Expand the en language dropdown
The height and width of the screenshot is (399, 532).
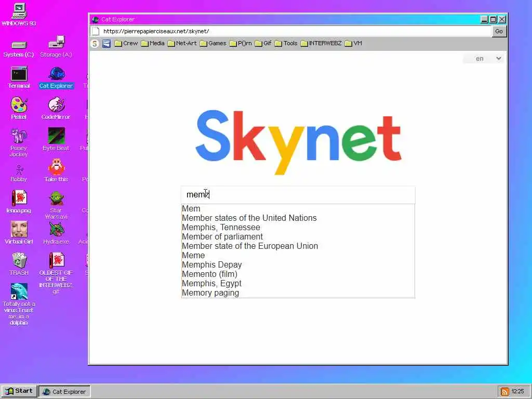point(484,59)
